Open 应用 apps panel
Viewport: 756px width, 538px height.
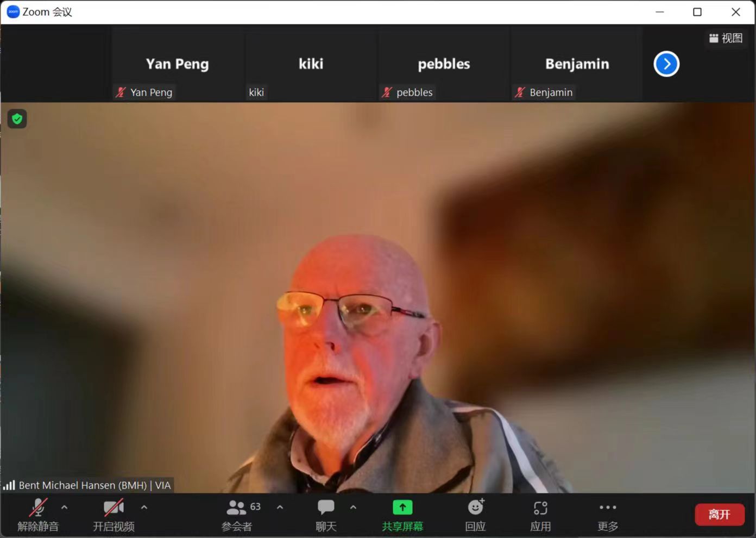(540, 515)
